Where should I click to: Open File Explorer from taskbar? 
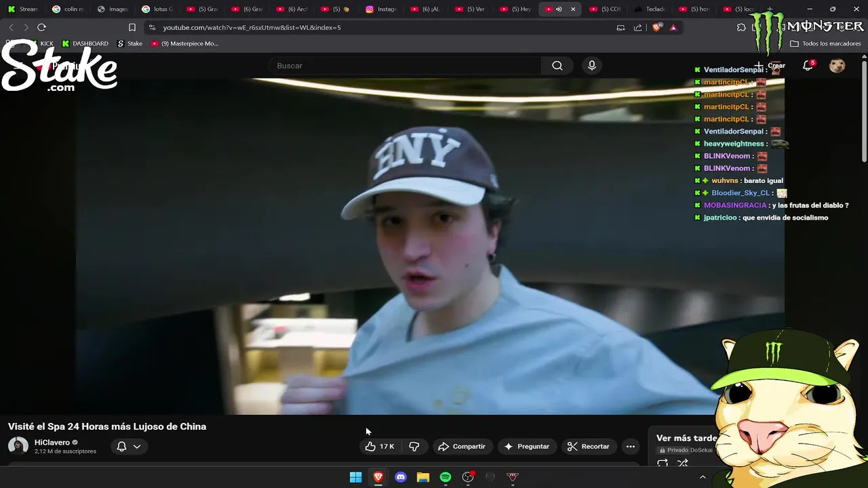tap(423, 477)
